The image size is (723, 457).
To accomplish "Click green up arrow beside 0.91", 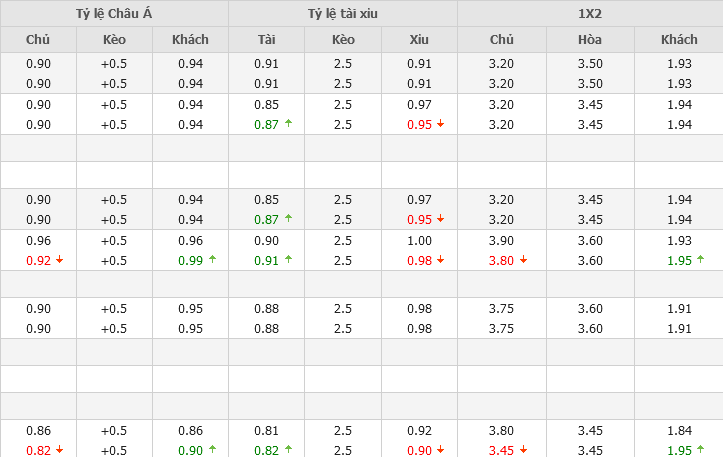I will (288, 260).
